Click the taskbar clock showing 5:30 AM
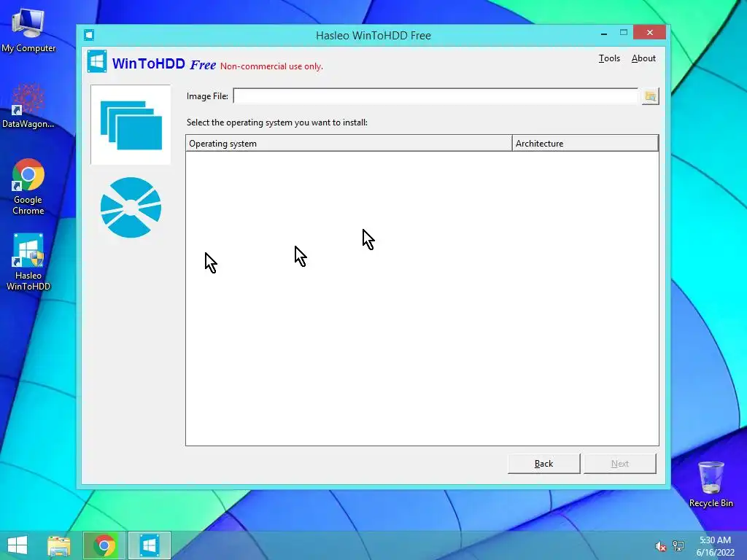Image resolution: width=747 pixels, height=560 pixels. 715,546
